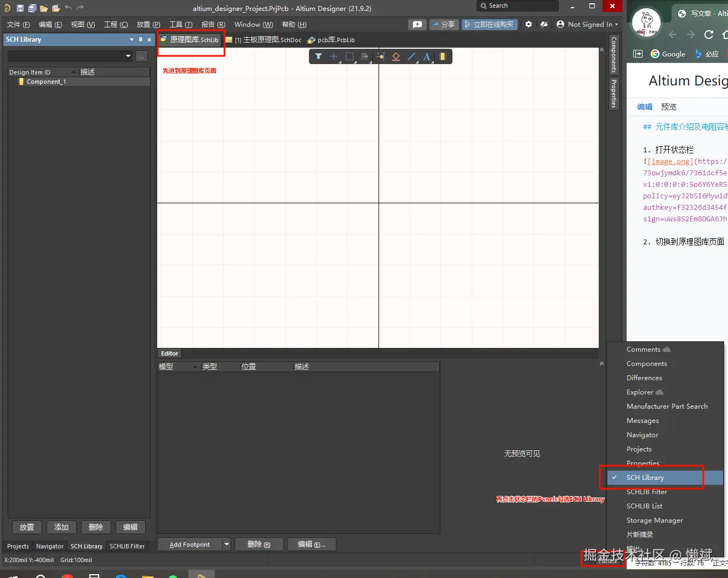
Task: Click the Altium Designer logo icon
Action: [7, 8]
